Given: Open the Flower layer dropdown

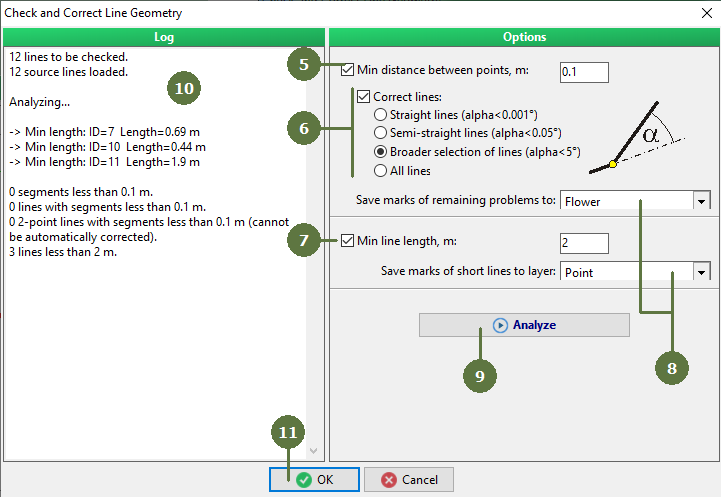Looking at the screenshot, I should point(701,201).
